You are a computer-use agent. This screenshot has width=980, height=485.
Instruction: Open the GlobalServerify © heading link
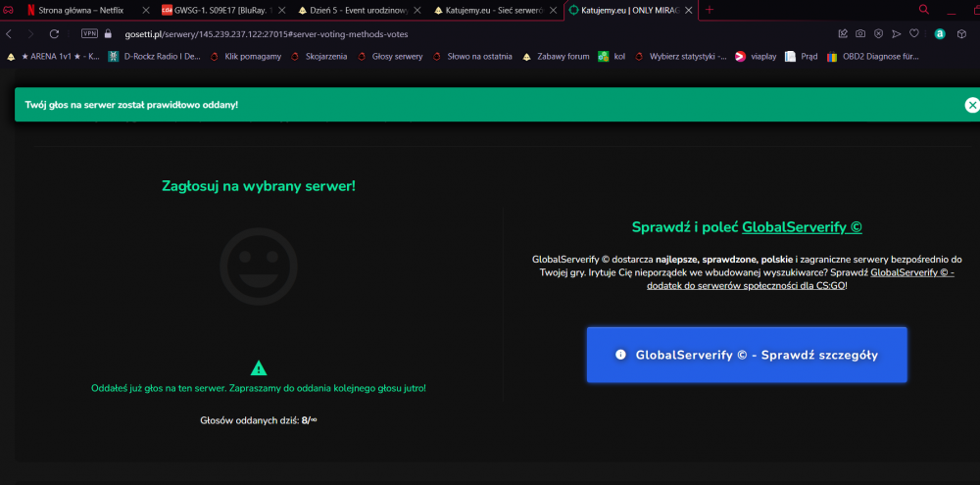802,227
